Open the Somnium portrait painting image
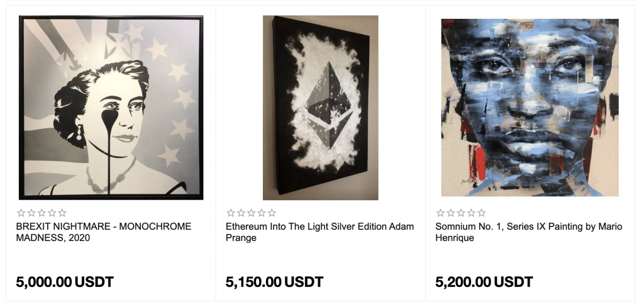Screen dimensions: 644x304 (x=530, y=108)
